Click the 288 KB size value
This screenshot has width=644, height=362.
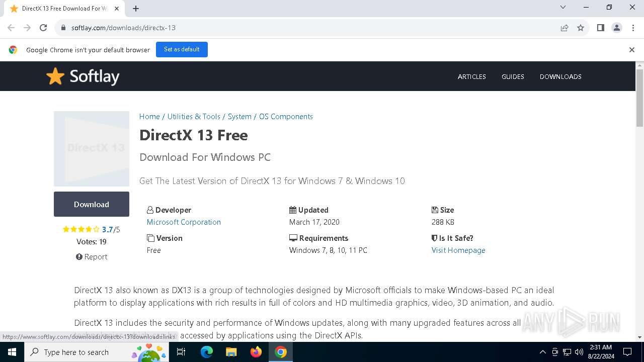click(443, 222)
